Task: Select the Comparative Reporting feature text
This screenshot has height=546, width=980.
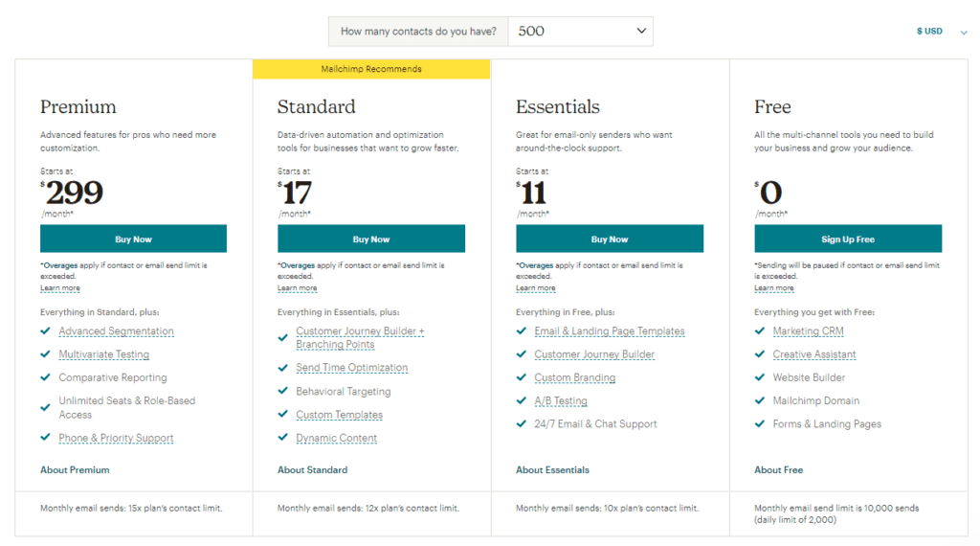Action: click(x=113, y=377)
